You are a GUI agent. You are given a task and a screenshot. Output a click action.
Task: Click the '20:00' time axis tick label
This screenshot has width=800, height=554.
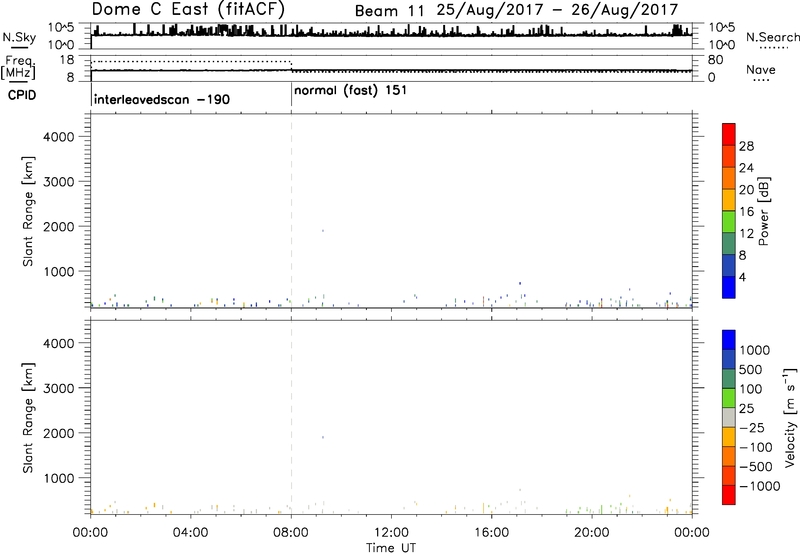(x=592, y=533)
